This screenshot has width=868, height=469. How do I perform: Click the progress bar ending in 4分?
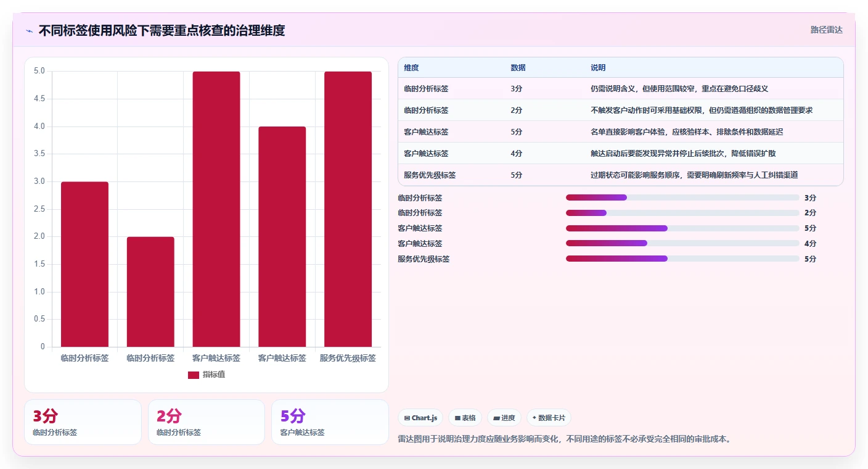click(682, 243)
